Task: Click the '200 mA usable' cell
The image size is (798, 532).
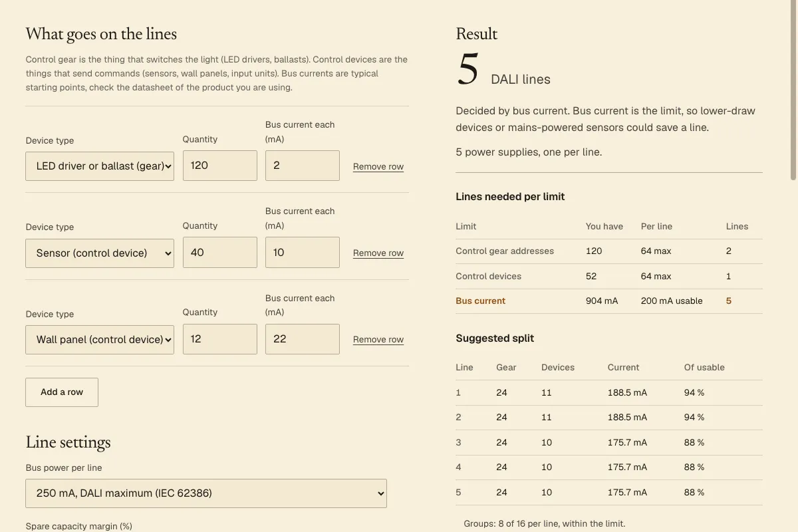Action: pyautogui.click(x=672, y=301)
